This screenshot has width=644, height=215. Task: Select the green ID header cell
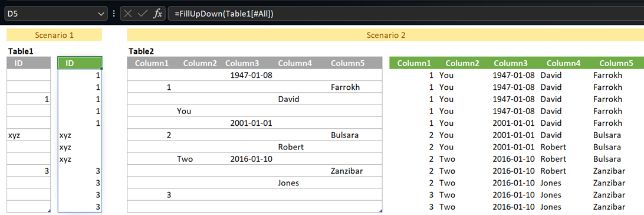point(80,63)
